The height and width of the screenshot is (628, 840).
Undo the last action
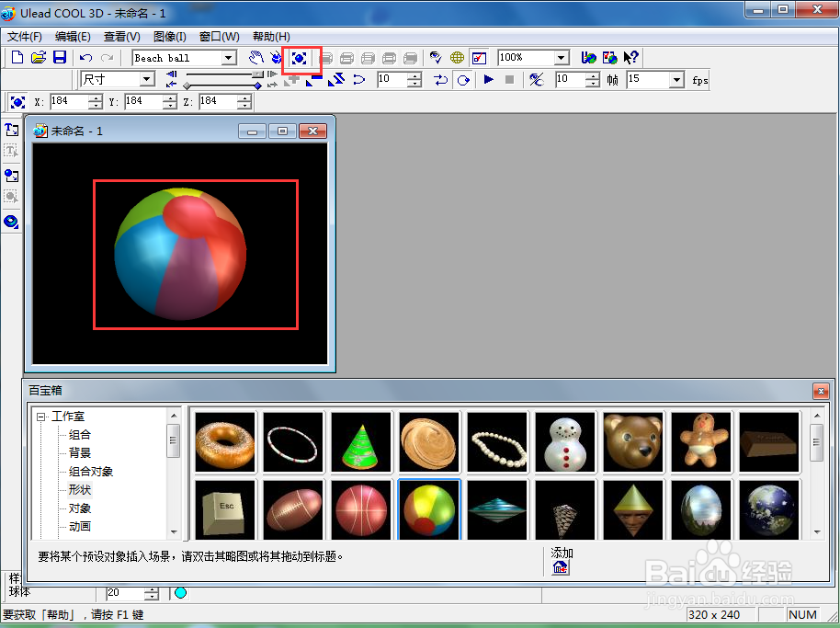85,57
